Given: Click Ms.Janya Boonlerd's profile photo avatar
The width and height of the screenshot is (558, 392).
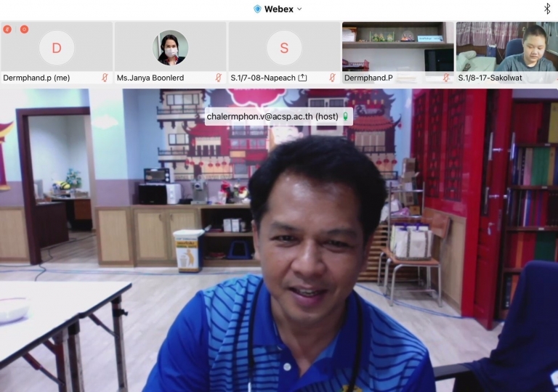Looking at the screenshot, I should (x=171, y=48).
